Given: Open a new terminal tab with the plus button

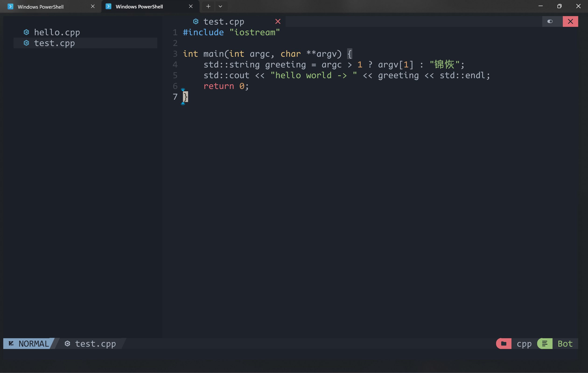Looking at the screenshot, I should [x=208, y=6].
